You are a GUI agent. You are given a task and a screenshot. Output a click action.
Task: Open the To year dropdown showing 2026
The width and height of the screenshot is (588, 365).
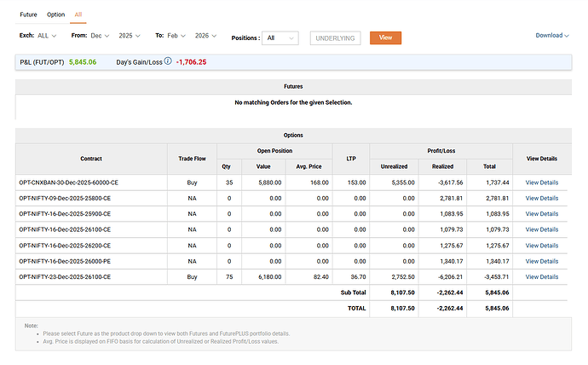pos(207,37)
